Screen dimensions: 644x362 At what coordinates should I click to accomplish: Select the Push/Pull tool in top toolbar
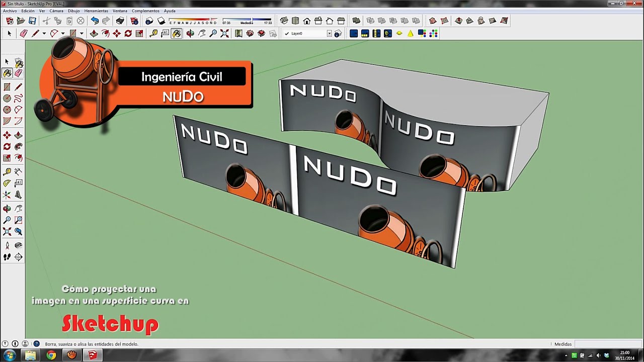click(94, 34)
